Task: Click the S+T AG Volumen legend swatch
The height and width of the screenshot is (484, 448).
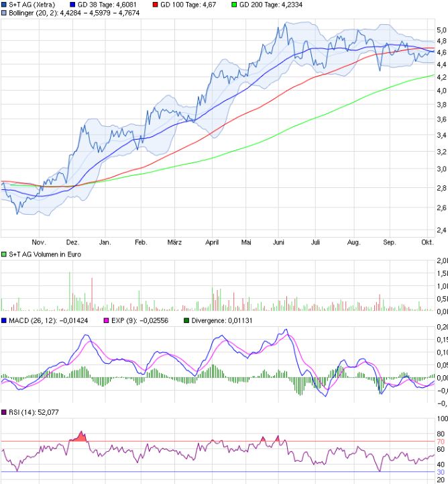Action: point(4,254)
